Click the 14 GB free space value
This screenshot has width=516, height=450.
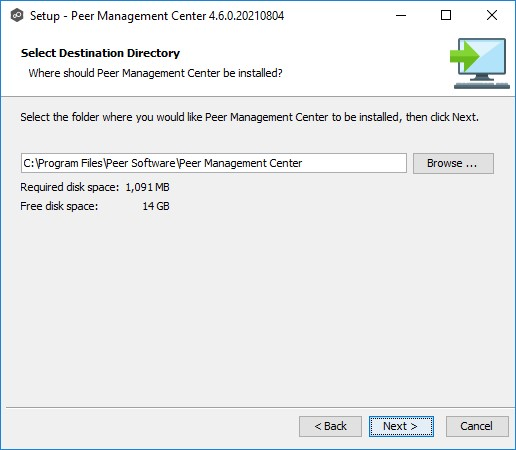pos(156,206)
